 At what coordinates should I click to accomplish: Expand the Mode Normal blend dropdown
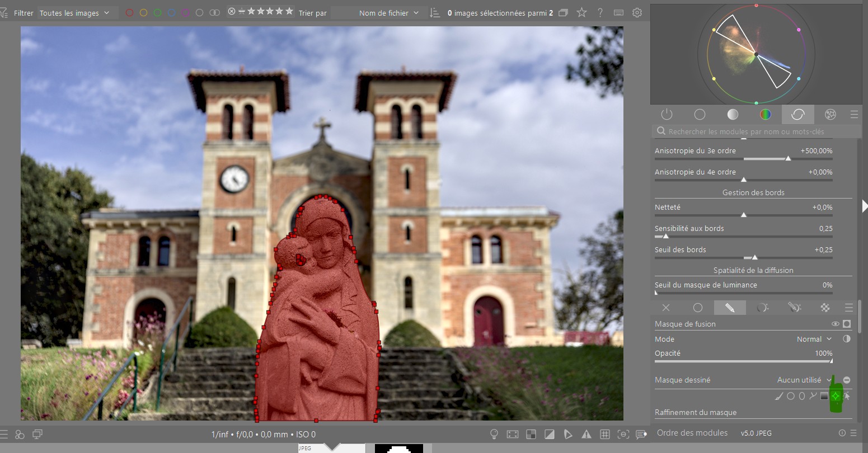(814, 339)
